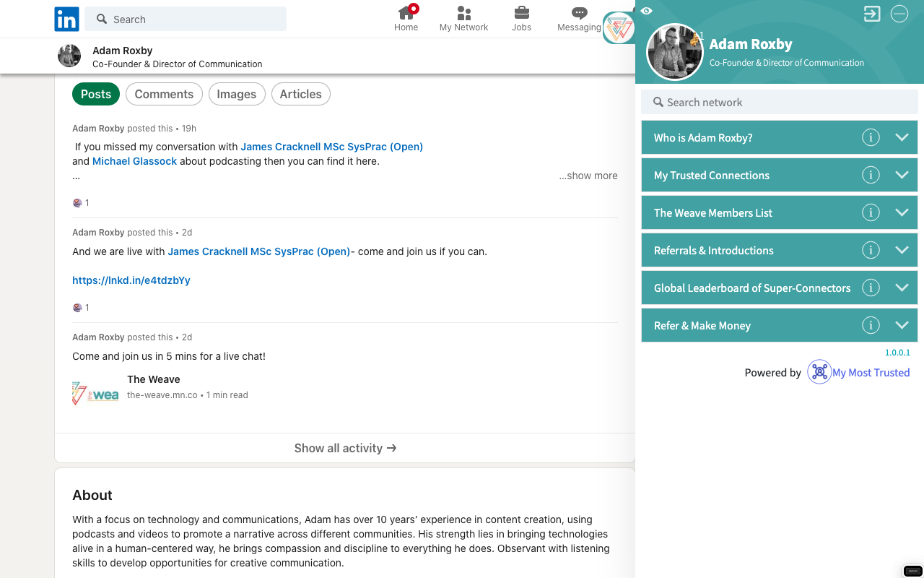Click info icon for My Trusted Connections
Screen dimensions: 924x578
point(871,175)
